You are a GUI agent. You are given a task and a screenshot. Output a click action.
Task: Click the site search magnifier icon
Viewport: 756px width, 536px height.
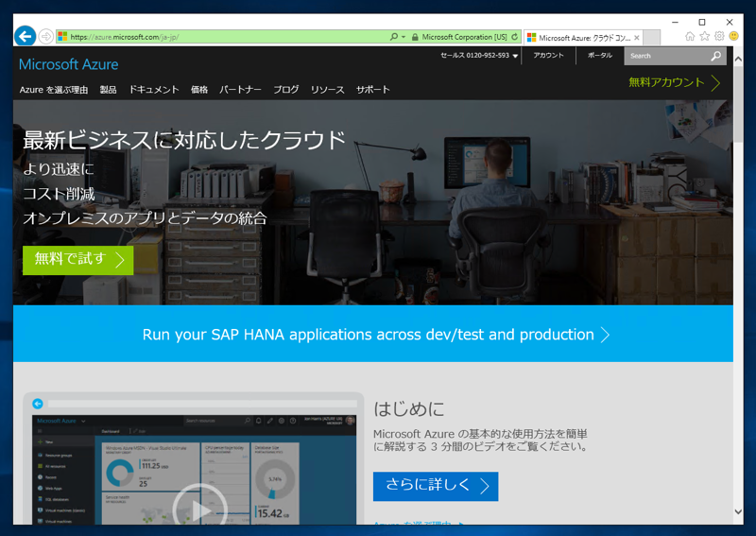point(716,56)
